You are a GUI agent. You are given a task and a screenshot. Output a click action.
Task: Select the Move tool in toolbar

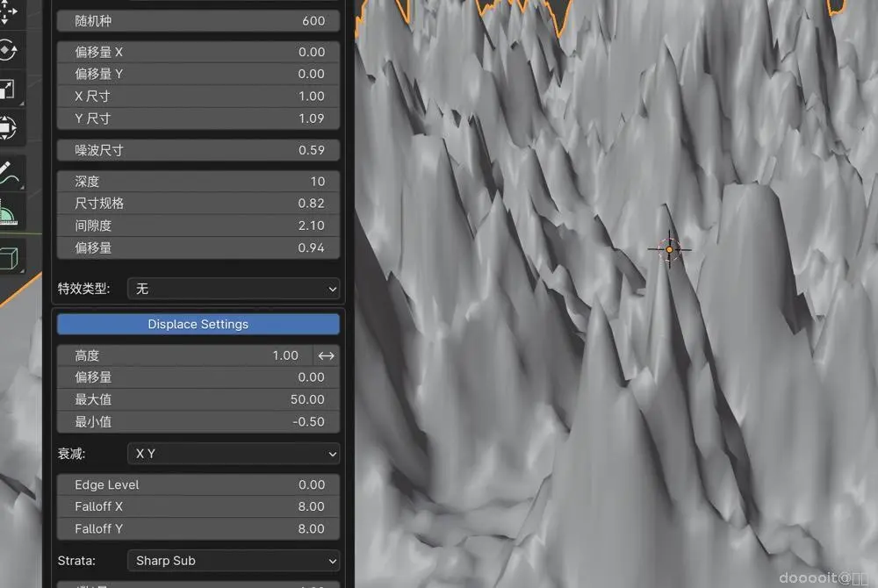8,12
